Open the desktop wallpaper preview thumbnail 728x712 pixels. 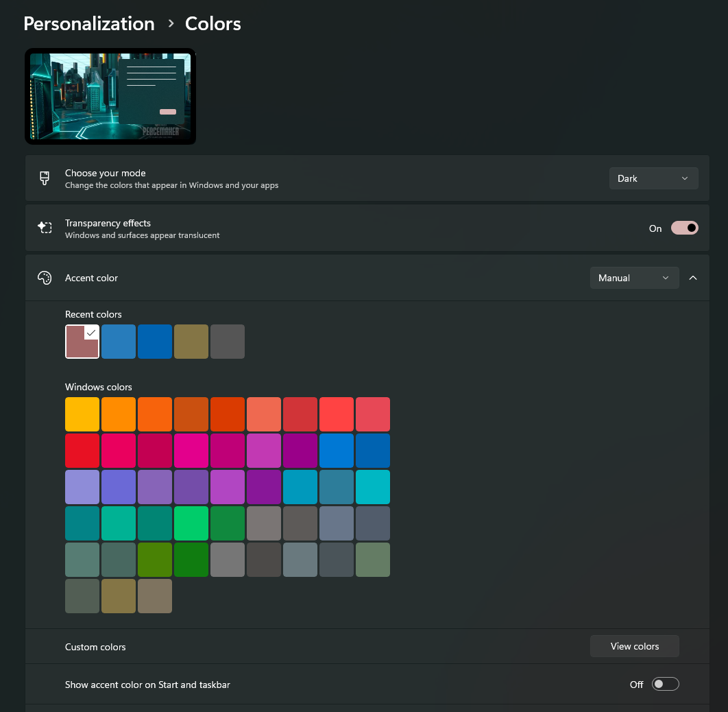pos(110,96)
